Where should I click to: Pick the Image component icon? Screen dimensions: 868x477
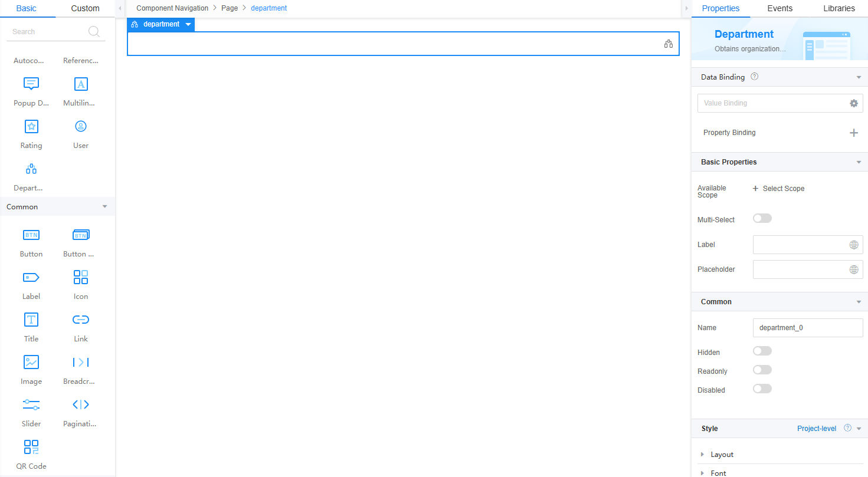[x=31, y=362]
